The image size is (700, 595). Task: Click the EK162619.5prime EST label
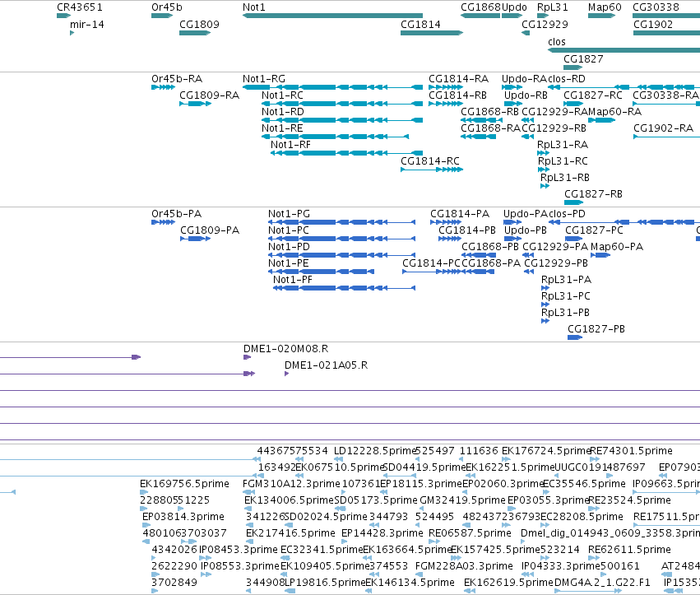tap(508, 583)
